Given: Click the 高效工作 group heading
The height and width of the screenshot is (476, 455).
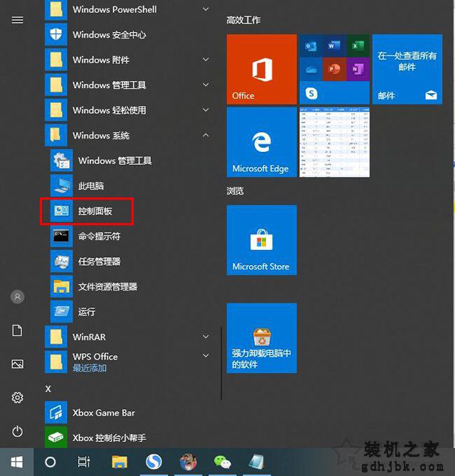Looking at the screenshot, I should point(243,20).
